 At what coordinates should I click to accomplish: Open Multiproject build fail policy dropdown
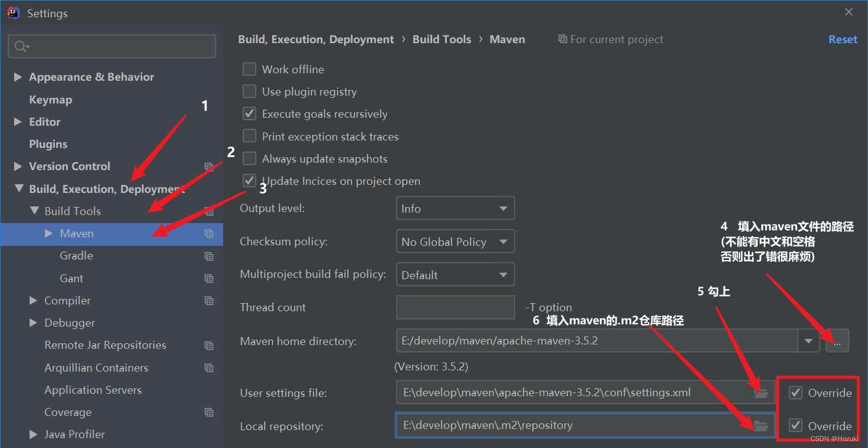click(455, 275)
